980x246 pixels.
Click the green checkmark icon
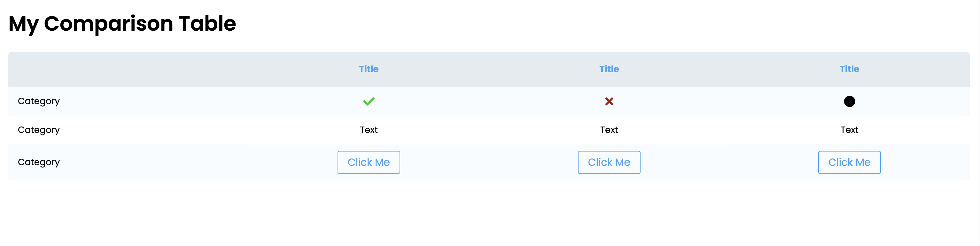pyautogui.click(x=368, y=101)
